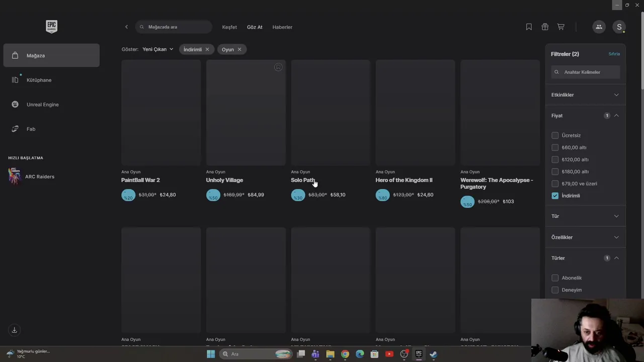
Task: Open the S profile avatar
Action: coord(619,27)
